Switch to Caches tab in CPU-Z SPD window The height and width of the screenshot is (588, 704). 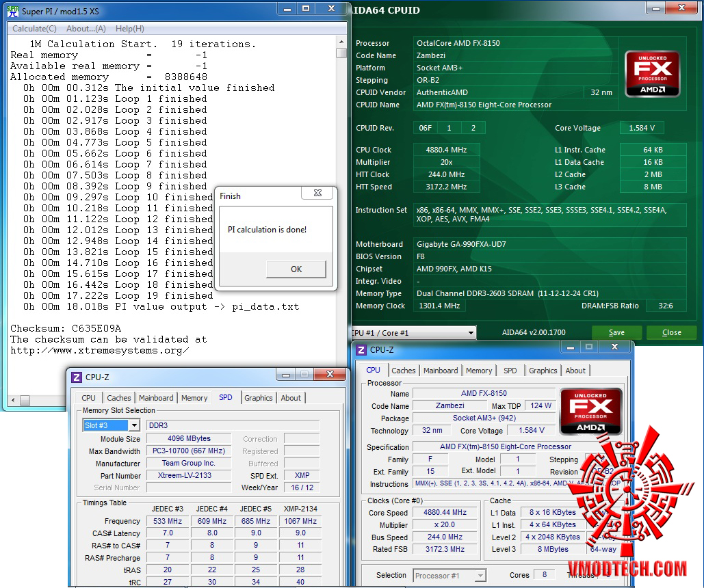click(x=119, y=398)
